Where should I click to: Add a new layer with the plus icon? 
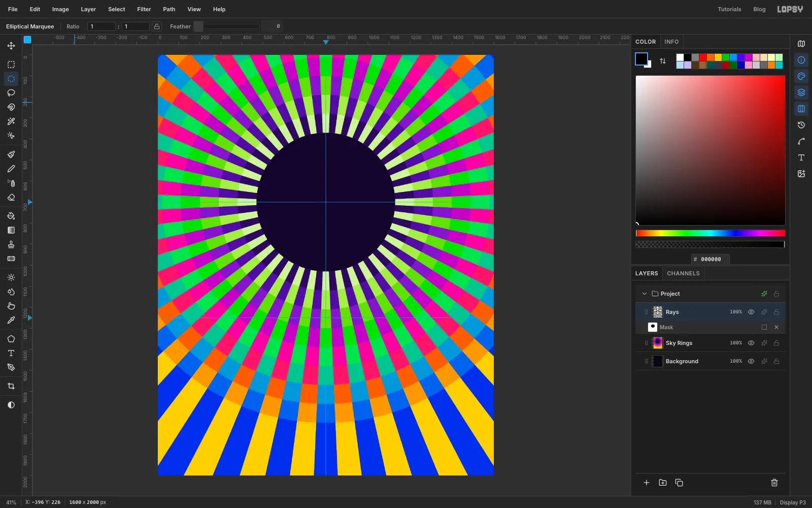pyautogui.click(x=647, y=483)
